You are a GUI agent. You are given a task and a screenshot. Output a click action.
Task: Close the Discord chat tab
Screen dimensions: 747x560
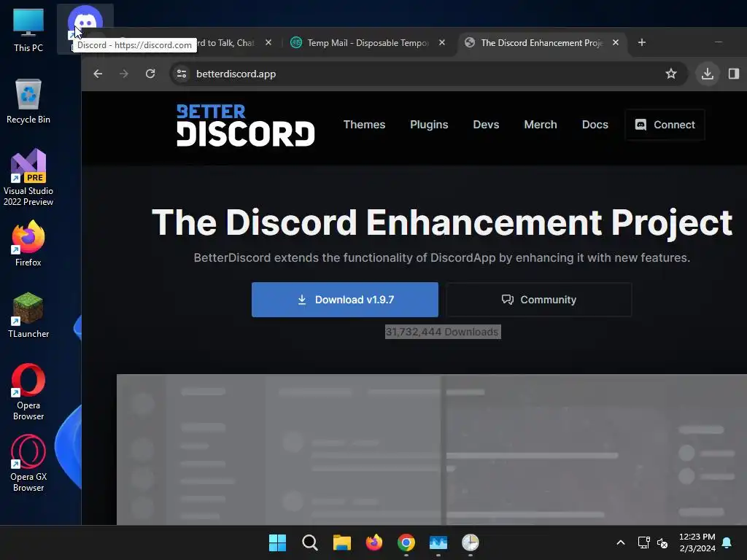click(268, 42)
